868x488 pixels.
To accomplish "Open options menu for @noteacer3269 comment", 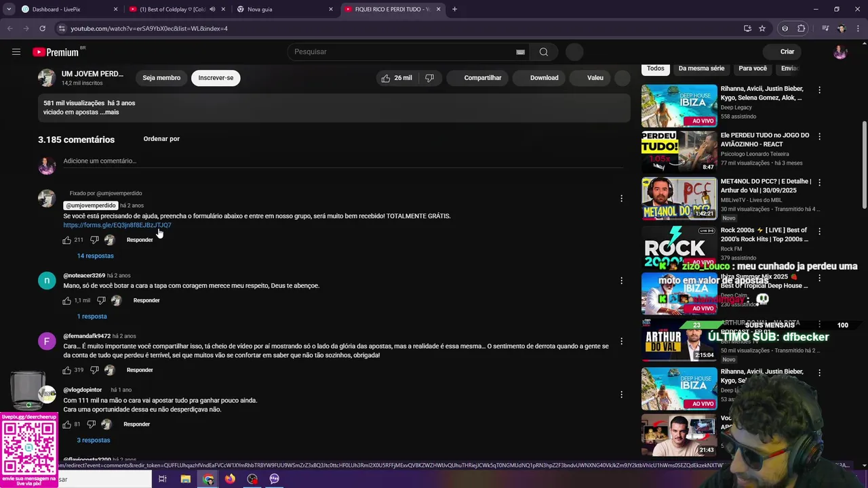I will point(621,281).
